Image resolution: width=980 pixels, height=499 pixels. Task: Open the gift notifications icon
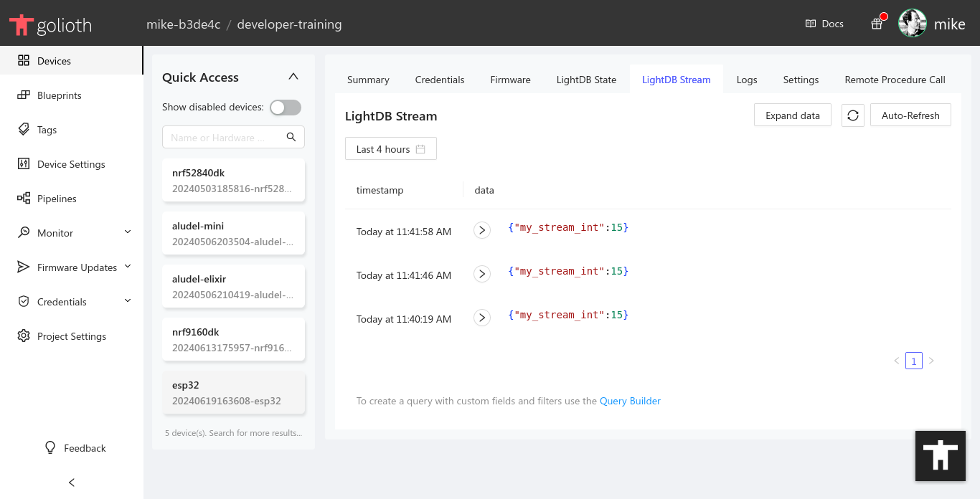click(876, 23)
